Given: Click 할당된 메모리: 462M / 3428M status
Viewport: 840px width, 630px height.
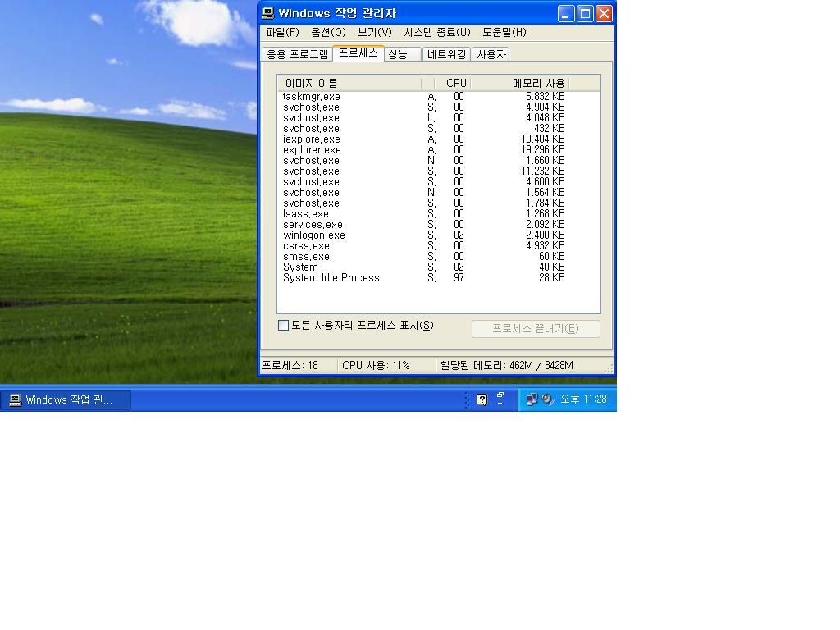Looking at the screenshot, I should (507, 365).
